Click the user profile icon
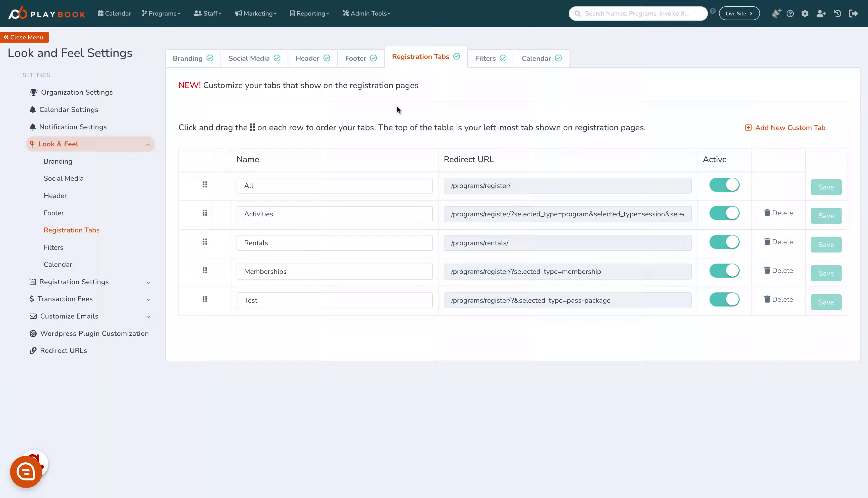 pos(822,13)
